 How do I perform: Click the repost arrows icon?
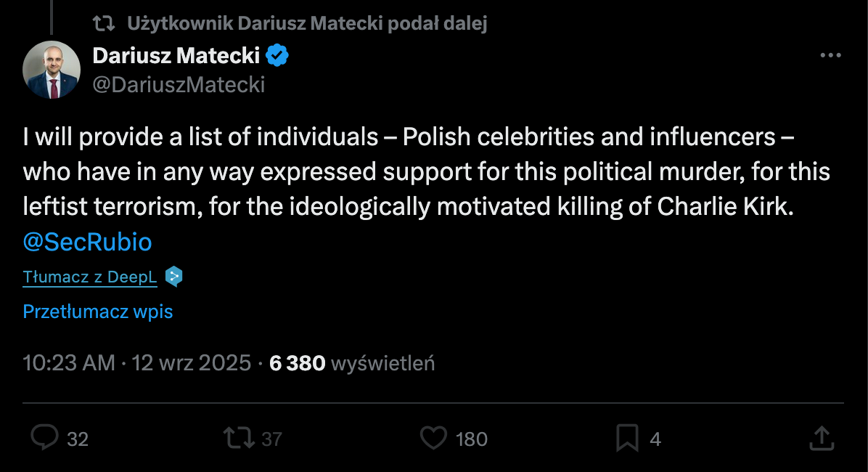238,438
